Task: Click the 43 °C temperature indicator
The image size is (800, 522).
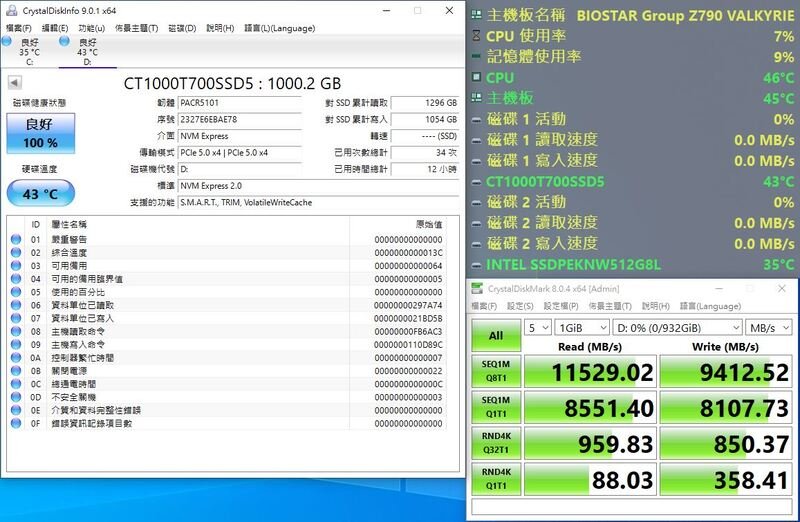Action: point(41,193)
